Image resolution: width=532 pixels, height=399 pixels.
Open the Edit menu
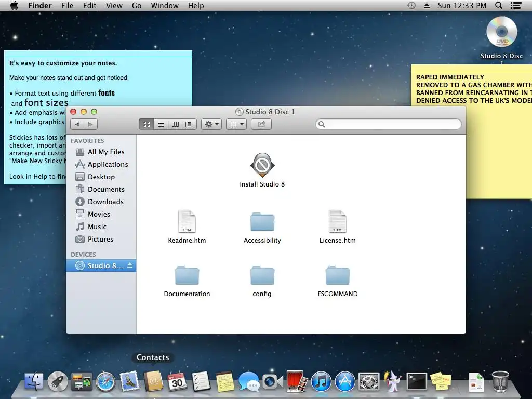[89, 6]
